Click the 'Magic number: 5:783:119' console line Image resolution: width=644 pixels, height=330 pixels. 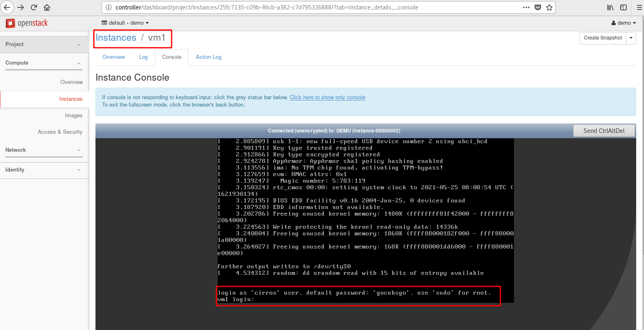pos(291,181)
